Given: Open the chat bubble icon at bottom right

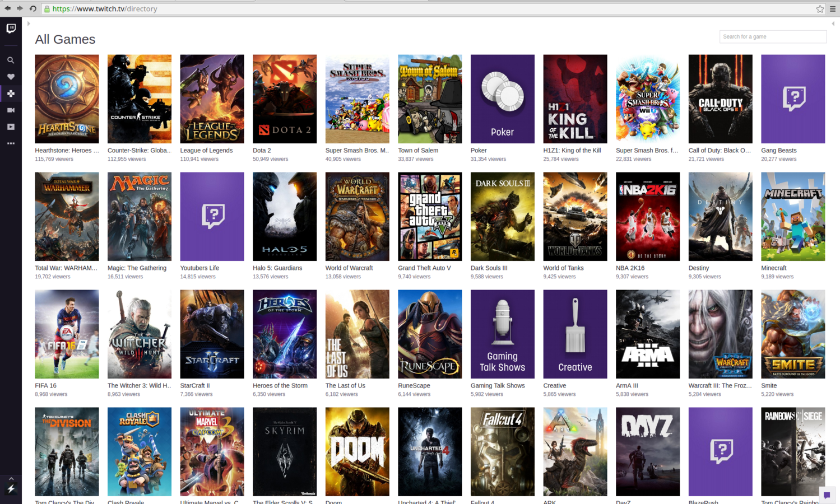Looking at the screenshot, I should pyautogui.click(x=827, y=495).
